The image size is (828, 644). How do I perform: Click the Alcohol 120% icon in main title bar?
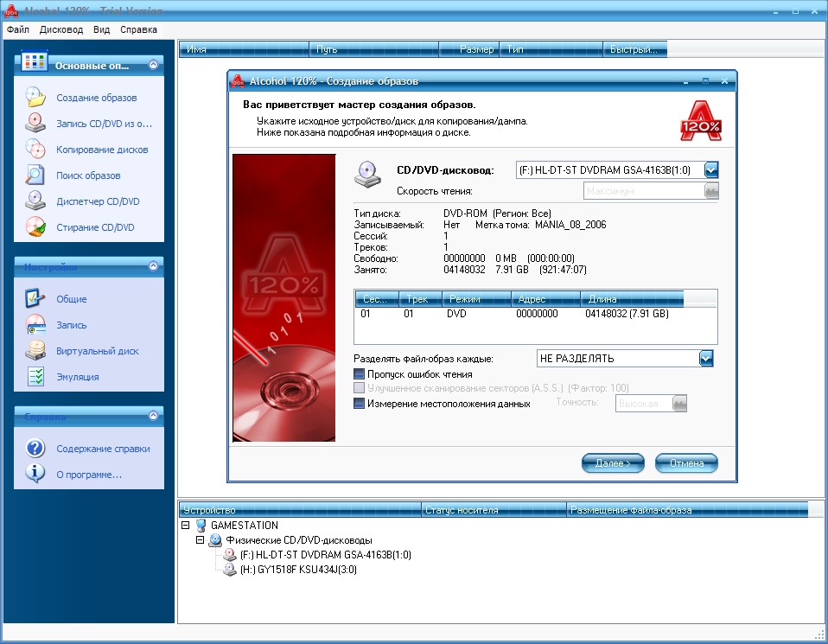[x=11, y=10]
